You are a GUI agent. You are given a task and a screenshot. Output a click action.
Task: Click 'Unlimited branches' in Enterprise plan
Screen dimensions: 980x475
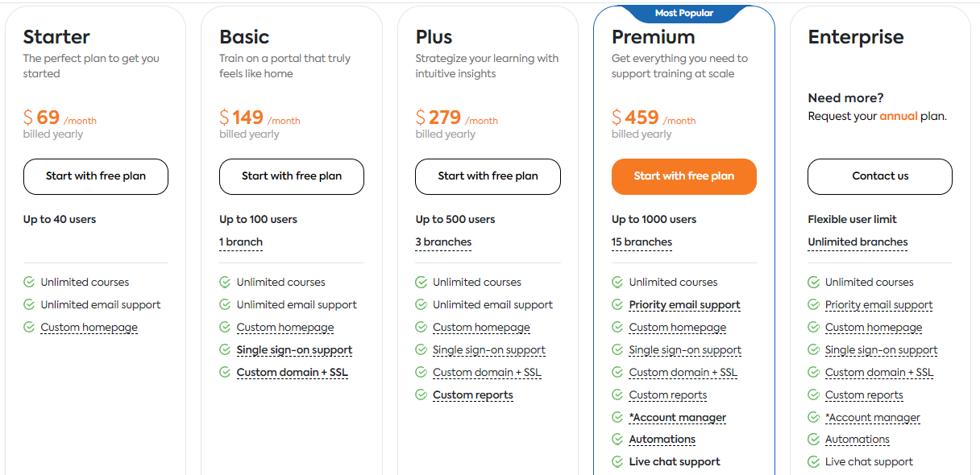(x=857, y=242)
